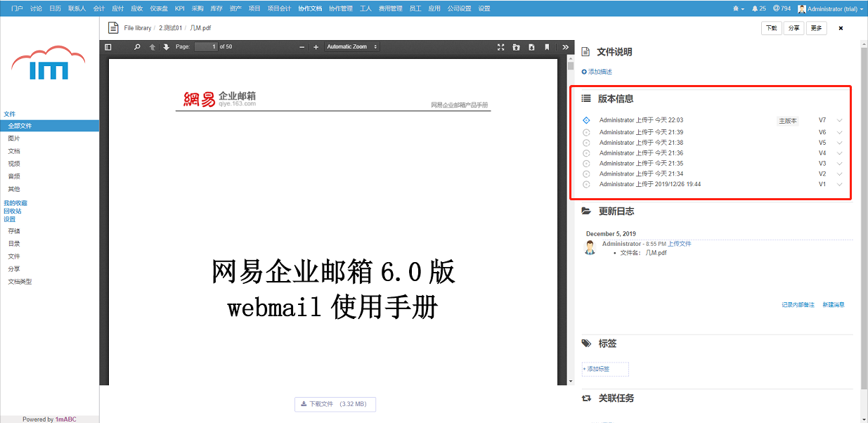Zoom in with the plus button
The width and height of the screenshot is (868, 423).
316,47
